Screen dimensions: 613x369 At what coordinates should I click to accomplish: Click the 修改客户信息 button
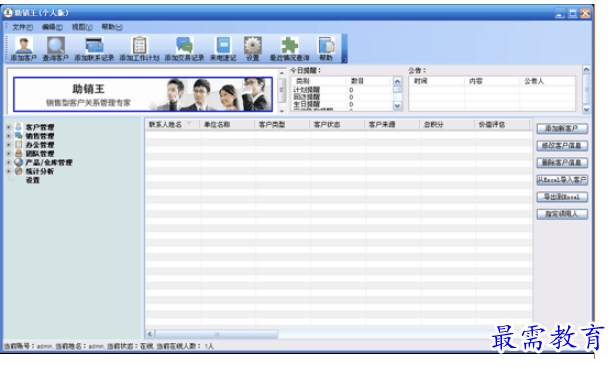coord(562,146)
